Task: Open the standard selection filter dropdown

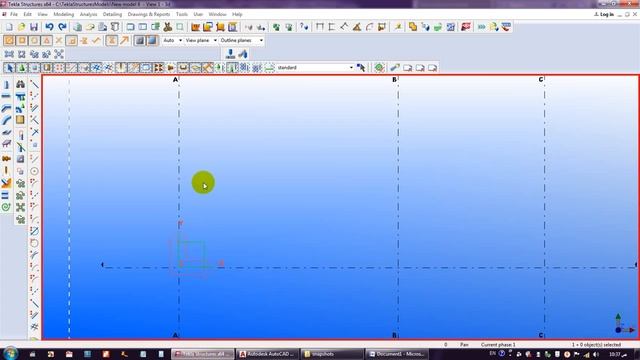Action: (315, 67)
